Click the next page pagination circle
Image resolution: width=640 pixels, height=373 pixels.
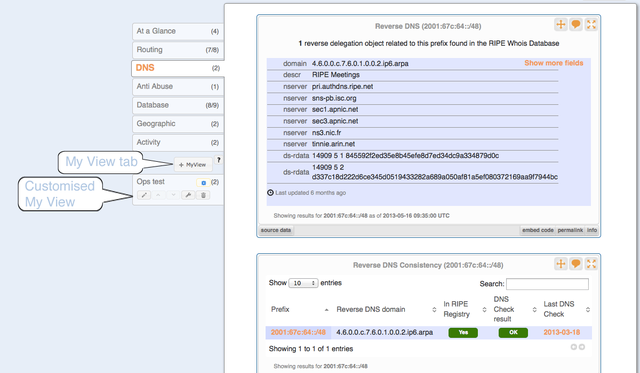pos(582,347)
